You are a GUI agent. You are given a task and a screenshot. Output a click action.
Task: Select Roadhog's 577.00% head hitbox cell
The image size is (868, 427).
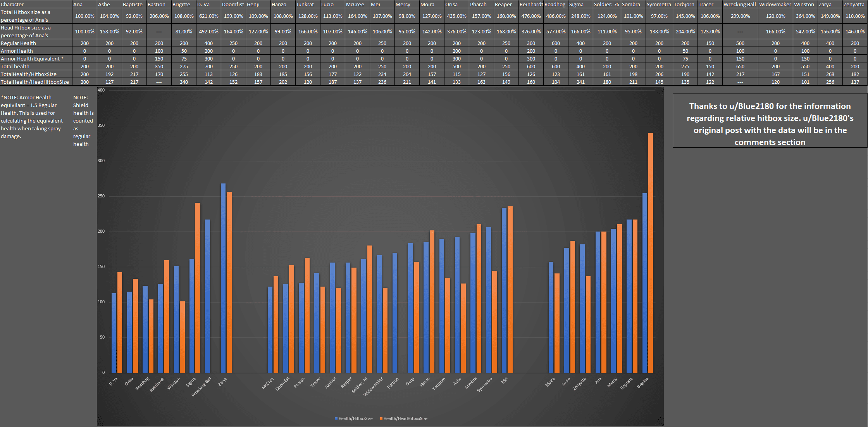(x=556, y=31)
